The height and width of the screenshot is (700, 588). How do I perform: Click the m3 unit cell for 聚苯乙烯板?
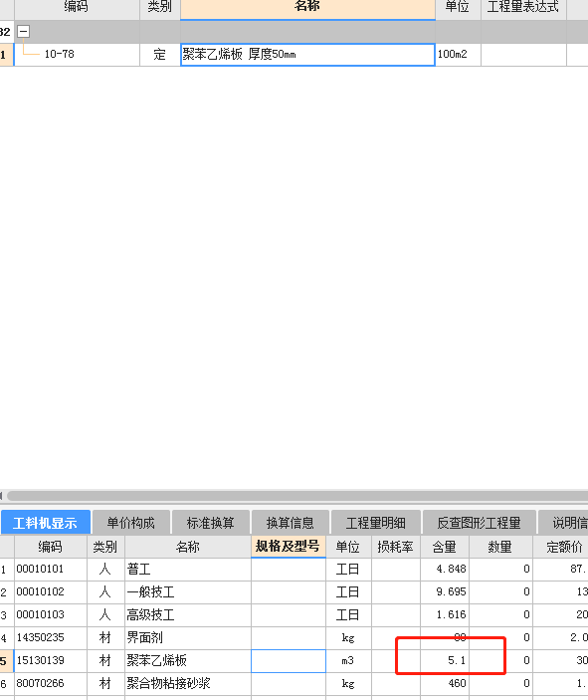(348, 661)
